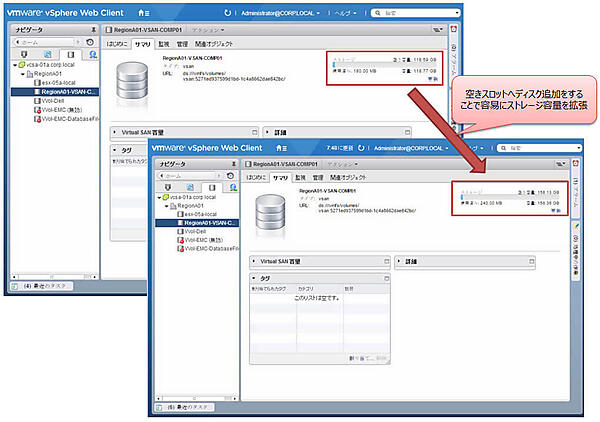Open 監視 tab in back window
Image resolution: width=600 pixels, height=422 pixels.
(x=163, y=44)
